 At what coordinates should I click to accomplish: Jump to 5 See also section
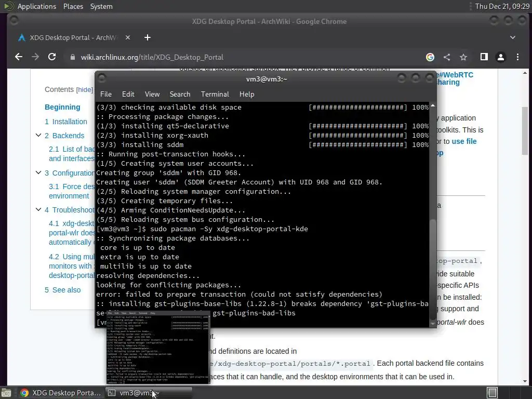coord(63,290)
